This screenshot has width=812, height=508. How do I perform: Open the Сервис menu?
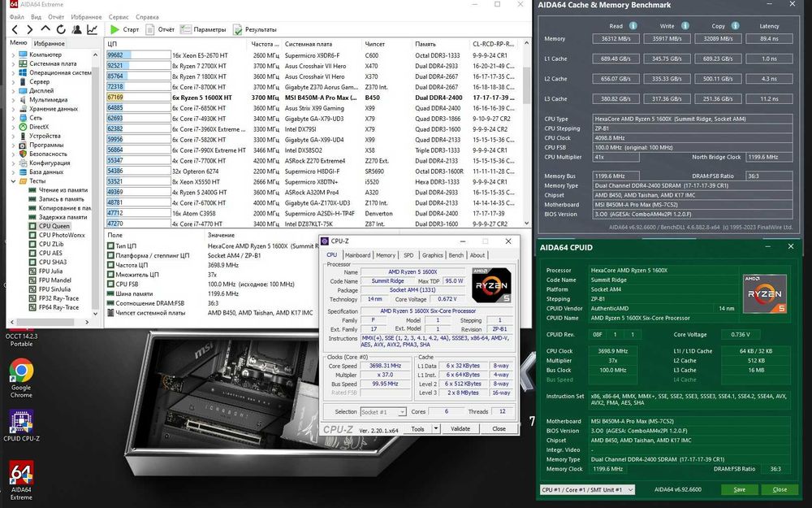pyautogui.click(x=119, y=16)
